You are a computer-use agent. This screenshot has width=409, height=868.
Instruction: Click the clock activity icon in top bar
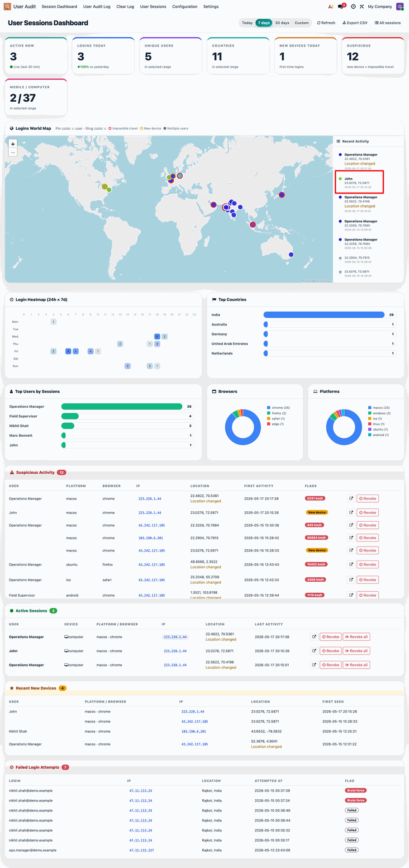pos(353,7)
